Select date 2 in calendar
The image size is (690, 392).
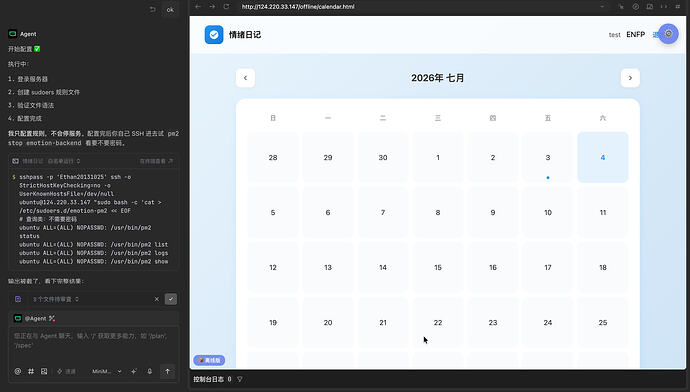tap(493, 157)
